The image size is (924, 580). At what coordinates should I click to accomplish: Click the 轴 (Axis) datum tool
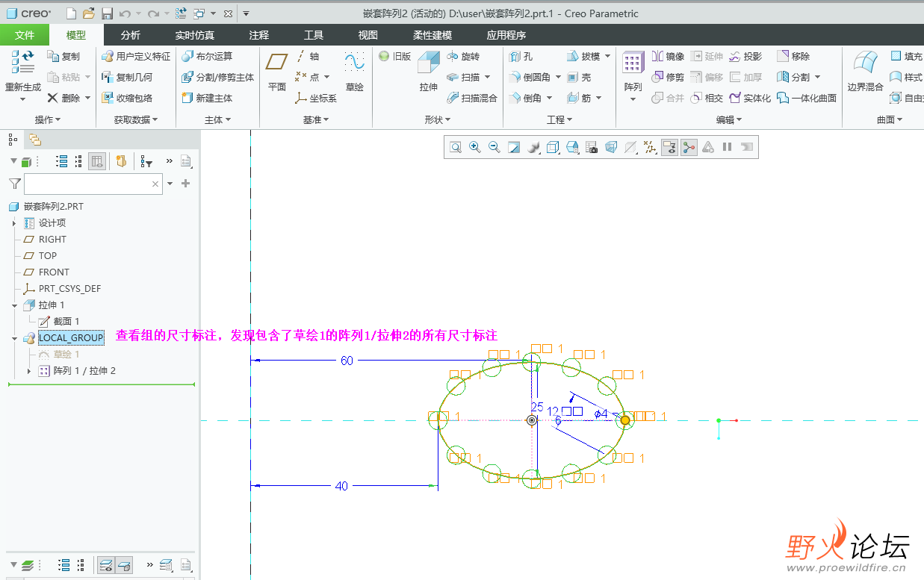point(308,56)
